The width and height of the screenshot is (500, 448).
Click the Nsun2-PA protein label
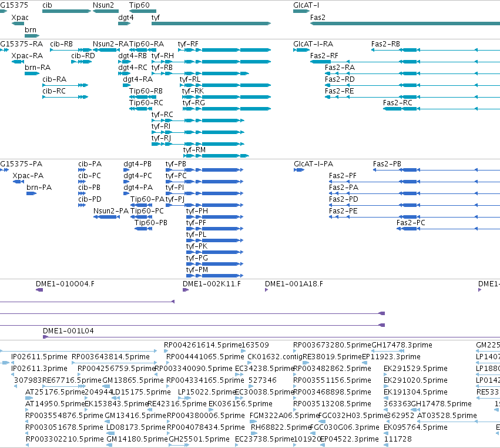(111, 211)
